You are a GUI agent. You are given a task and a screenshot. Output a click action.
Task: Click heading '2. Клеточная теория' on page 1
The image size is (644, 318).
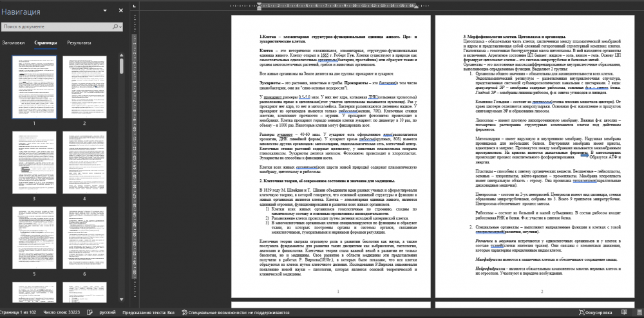pos(328,180)
